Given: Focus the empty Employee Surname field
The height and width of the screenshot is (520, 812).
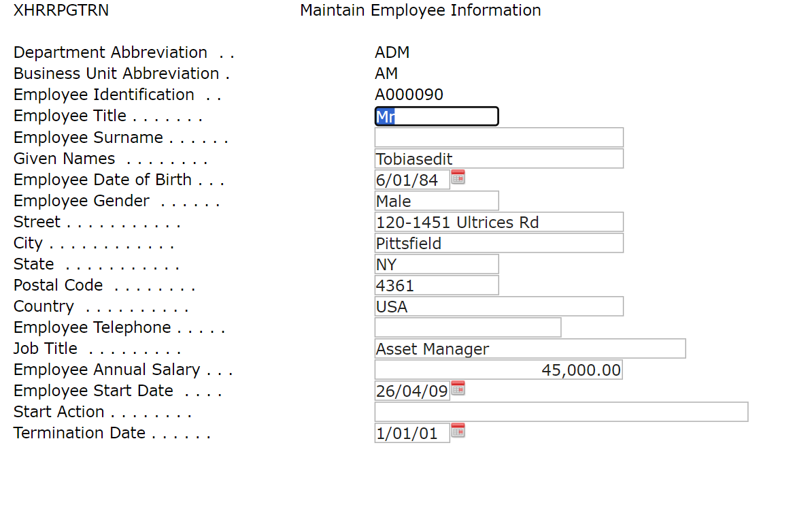Looking at the screenshot, I should tap(498, 137).
